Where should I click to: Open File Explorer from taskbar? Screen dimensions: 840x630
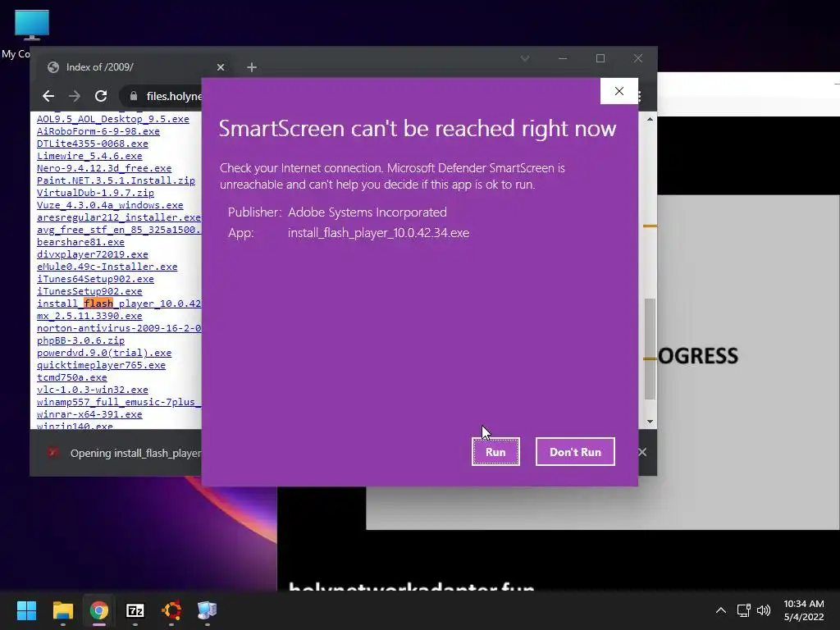tap(62, 610)
